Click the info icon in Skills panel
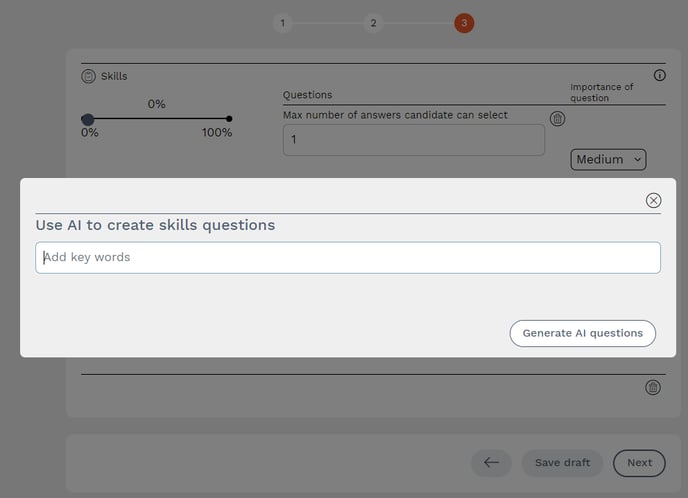Screen dimensions: 688x498 pyautogui.click(x=659, y=76)
